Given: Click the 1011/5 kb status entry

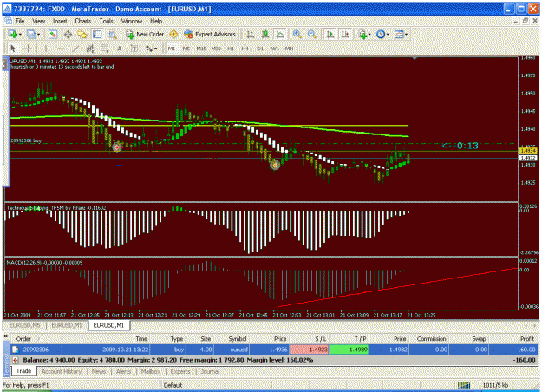Looking at the screenshot, I should pyautogui.click(x=495, y=385).
